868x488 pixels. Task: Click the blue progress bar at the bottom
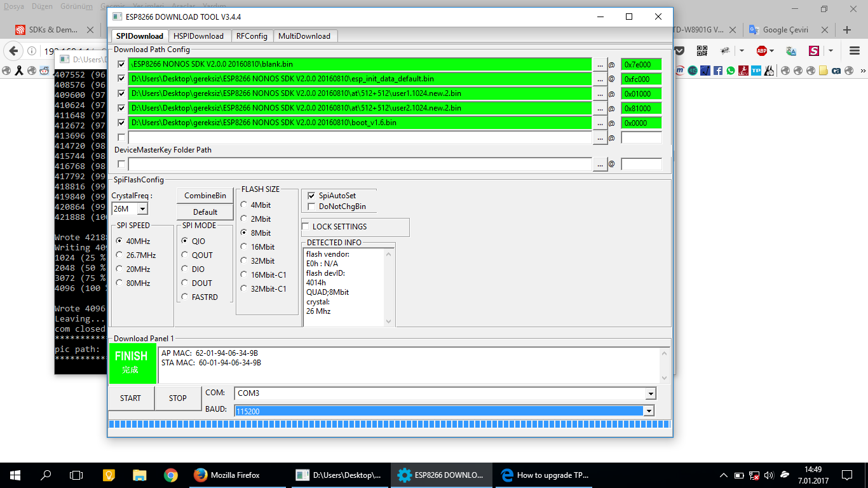click(x=389, y=424)
